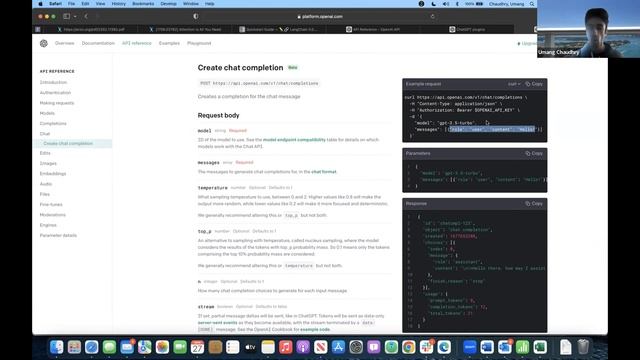Open the Playground nav link

tap(199, 43)
